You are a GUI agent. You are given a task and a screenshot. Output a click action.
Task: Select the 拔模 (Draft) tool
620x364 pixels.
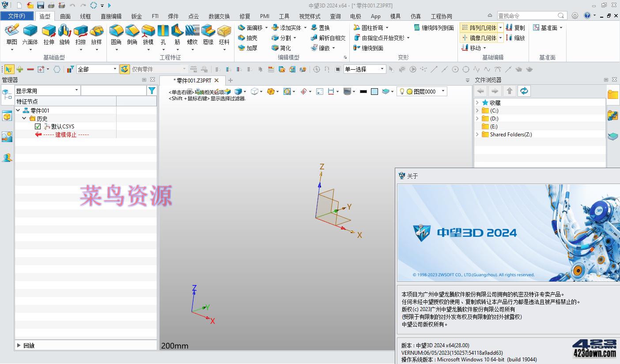(x=147, y=35)
